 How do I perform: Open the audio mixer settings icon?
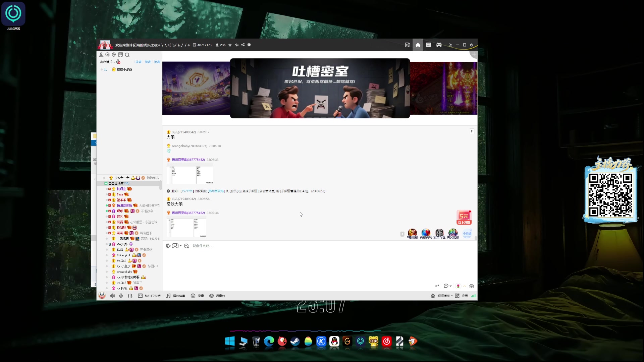point(130,296)
